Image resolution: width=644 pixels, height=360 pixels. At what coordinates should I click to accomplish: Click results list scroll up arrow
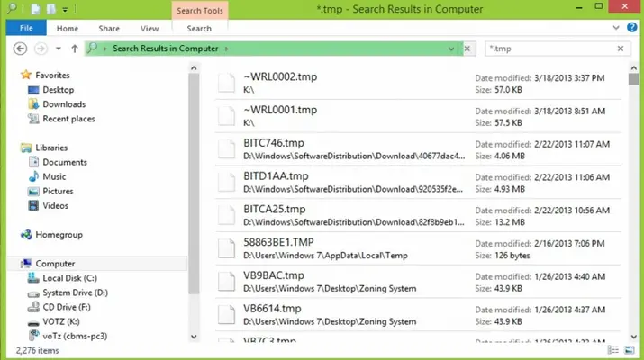point(634,67)
